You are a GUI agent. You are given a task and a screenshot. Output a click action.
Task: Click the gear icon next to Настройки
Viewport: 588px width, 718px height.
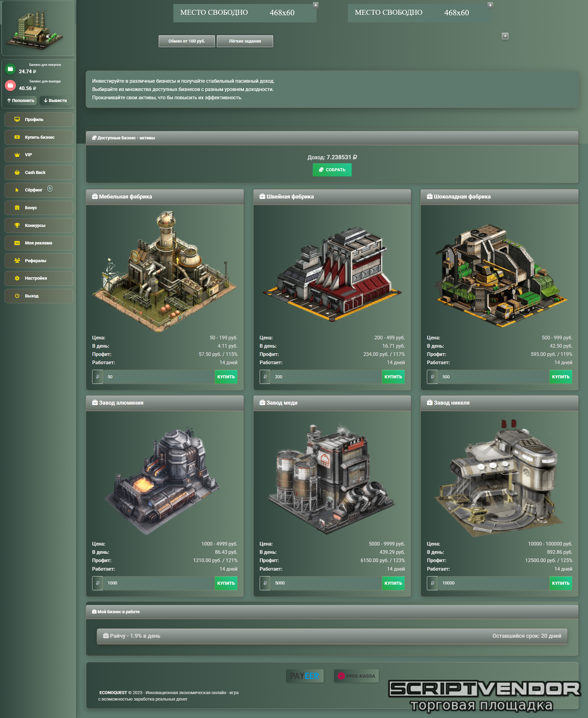[17, 278]
